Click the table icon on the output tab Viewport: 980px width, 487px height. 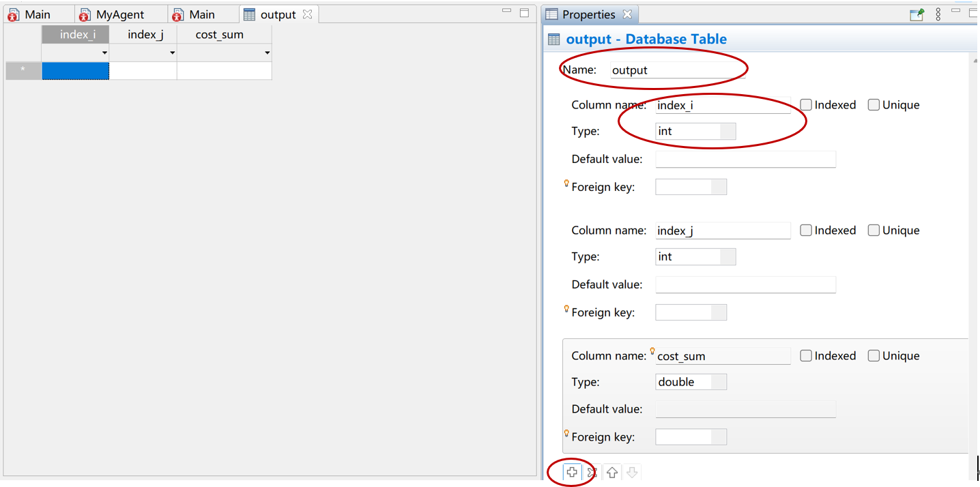click(x=250, y=13)
